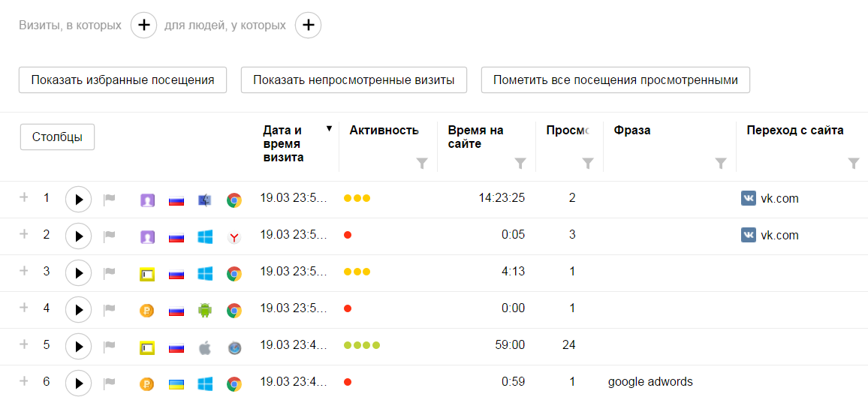
Task: Open filter for Активность column
Action: (422, 163)
